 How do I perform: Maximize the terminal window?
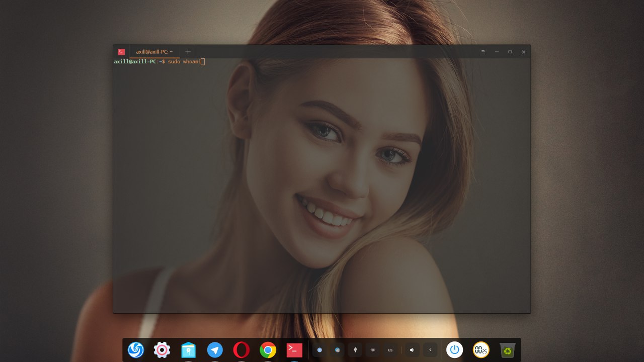point(510,52)
